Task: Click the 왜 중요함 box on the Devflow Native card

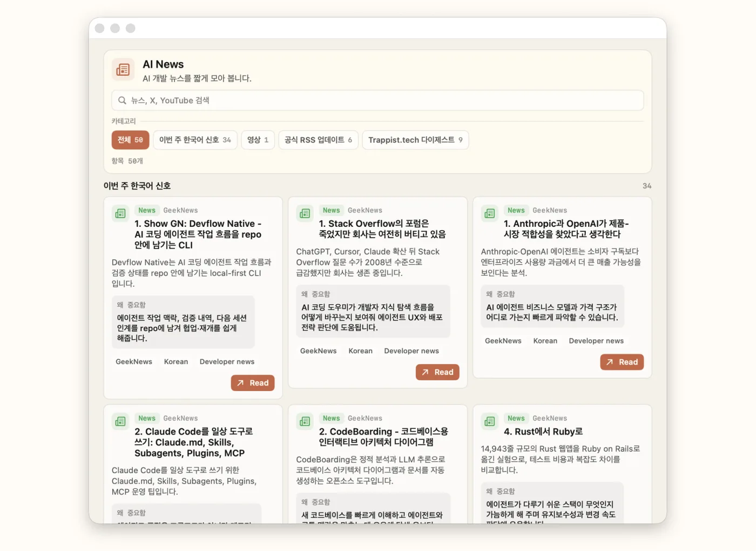Action: [x=183, y=322]
